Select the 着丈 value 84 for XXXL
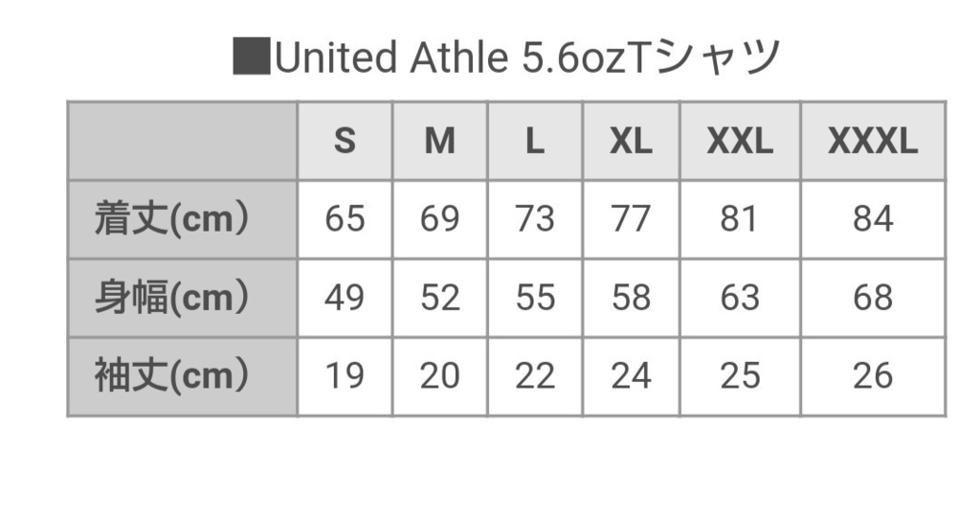This screenshot has height=517, width=980. 873,219
